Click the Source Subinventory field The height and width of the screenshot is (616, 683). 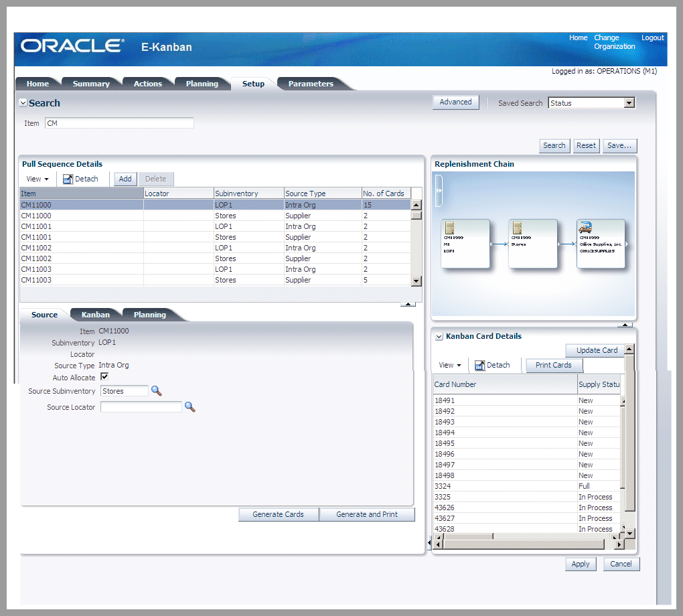[124, 391]
